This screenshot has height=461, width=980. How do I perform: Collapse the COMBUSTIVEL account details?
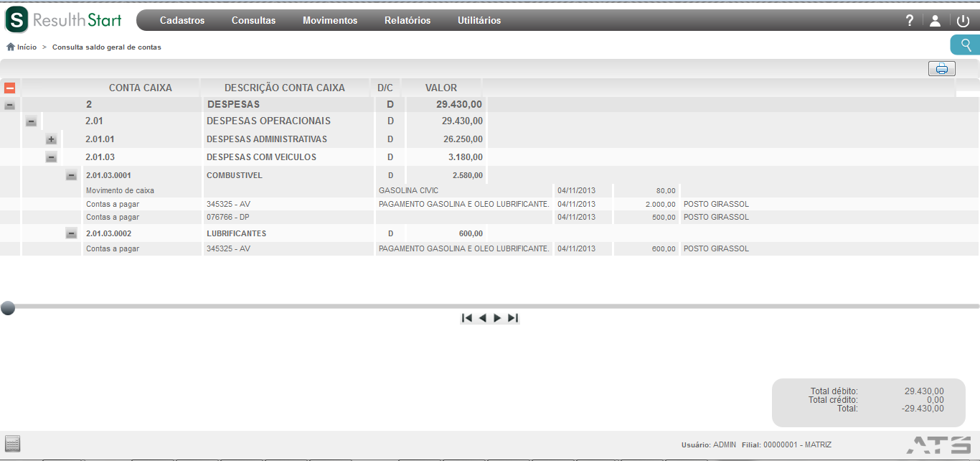[x=71, y=175]
